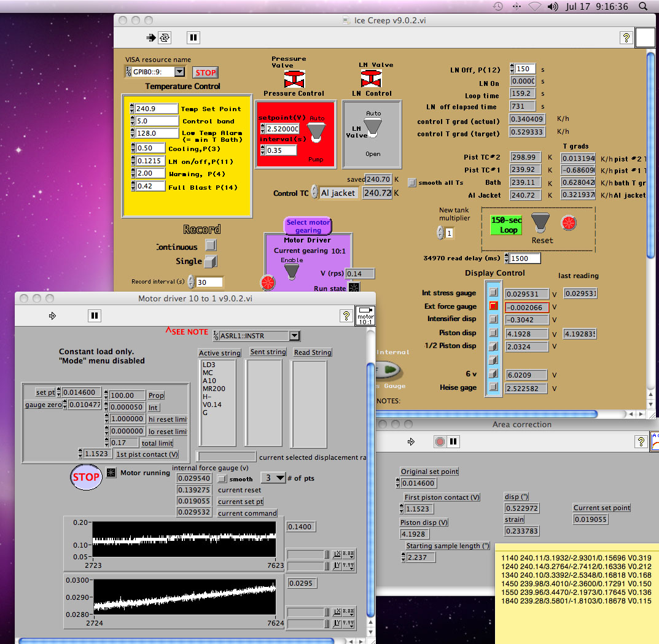This screenshot has height=644, width=659.
Task: Open context help in Ice Creep window
Action: 626,37
